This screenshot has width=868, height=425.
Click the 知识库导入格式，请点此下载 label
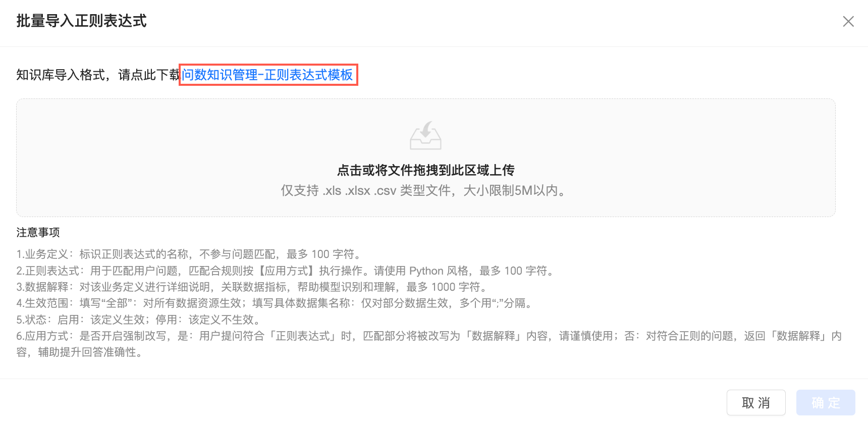(x=98, y=75)
